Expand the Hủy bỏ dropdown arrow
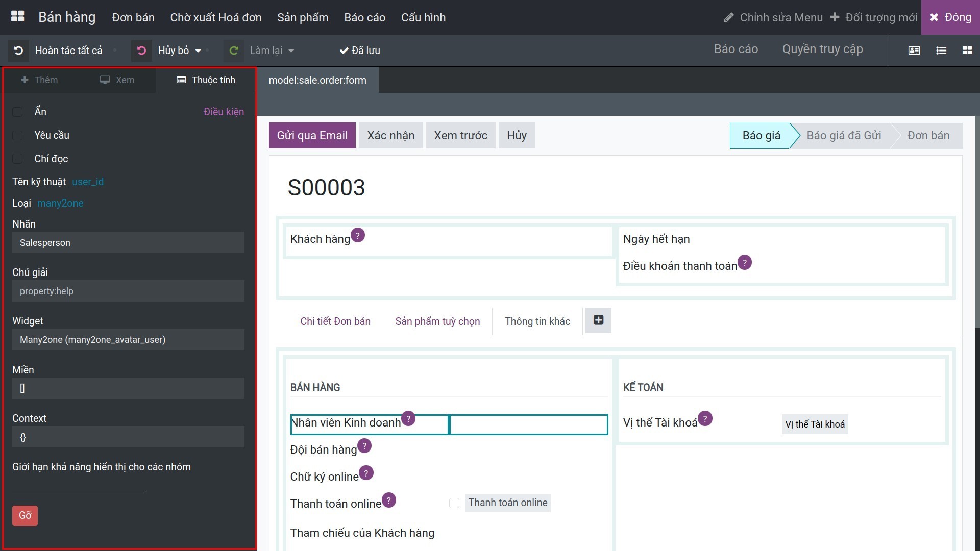This screenshot has width=980, height=551. pos(198,51)
